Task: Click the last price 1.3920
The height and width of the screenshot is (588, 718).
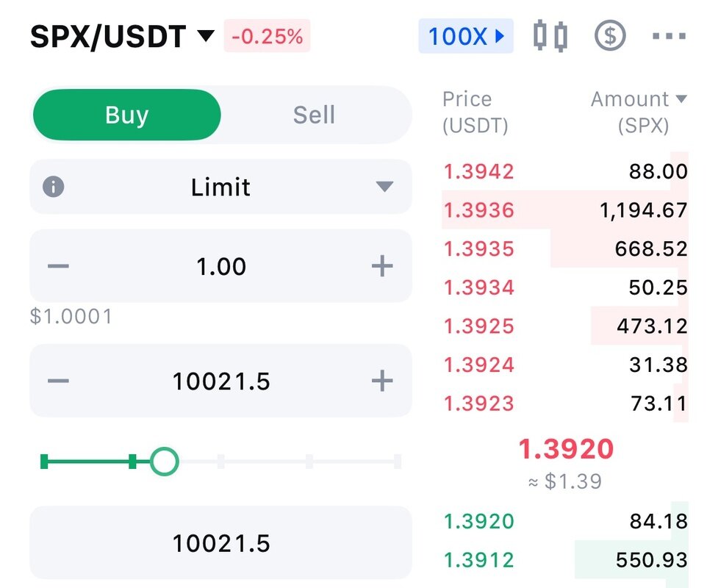Action: (x=566, y=448)
